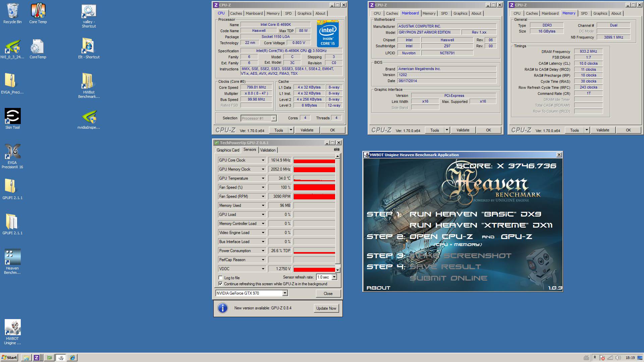Open the Action Center flag tray icon
This screenshot has height=362, width=644.
[x=602, y=358]
